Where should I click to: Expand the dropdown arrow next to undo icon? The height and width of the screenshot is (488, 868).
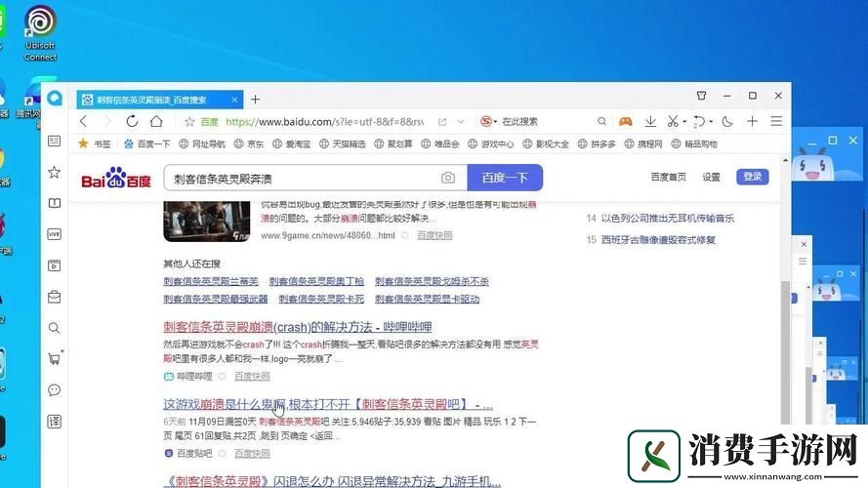point(712,122)
